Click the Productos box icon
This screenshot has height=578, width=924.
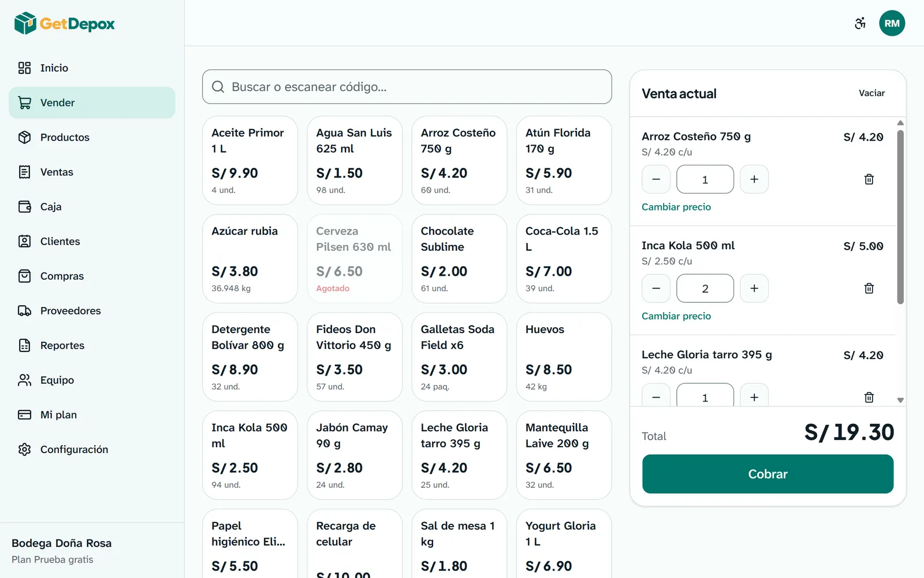(24, 138)
